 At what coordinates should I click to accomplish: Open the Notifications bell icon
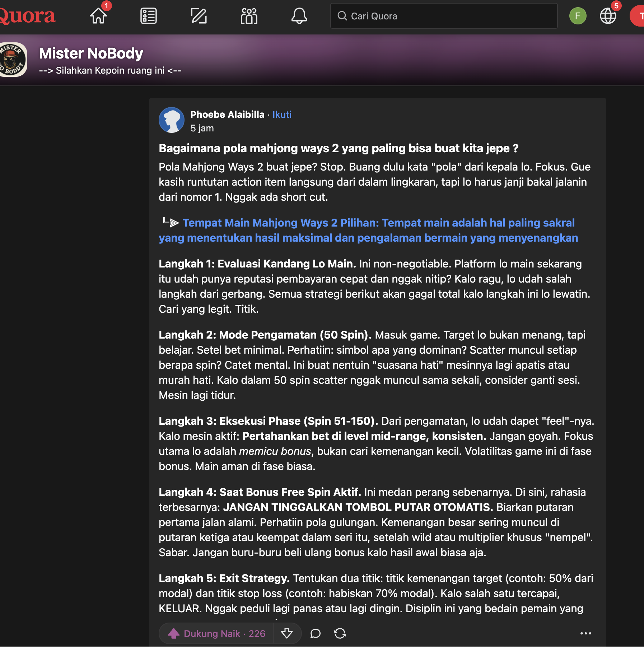point(299,16)
